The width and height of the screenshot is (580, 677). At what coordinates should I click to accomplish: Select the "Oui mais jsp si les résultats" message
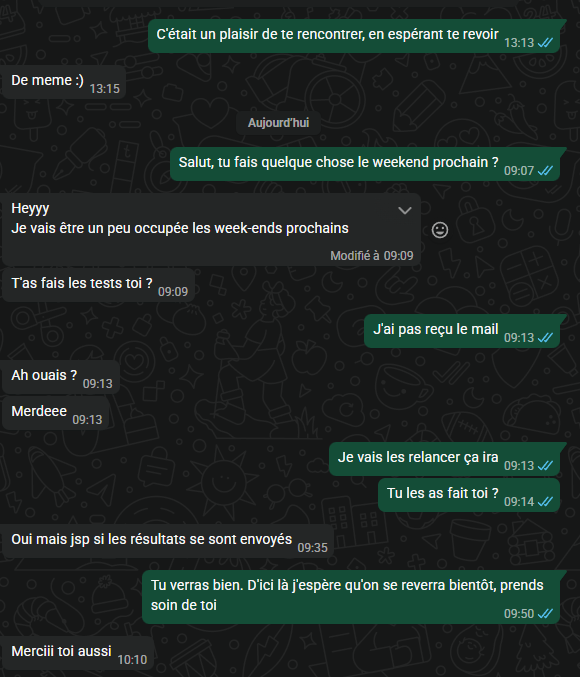pyautogui.click(x=168, y=541)
